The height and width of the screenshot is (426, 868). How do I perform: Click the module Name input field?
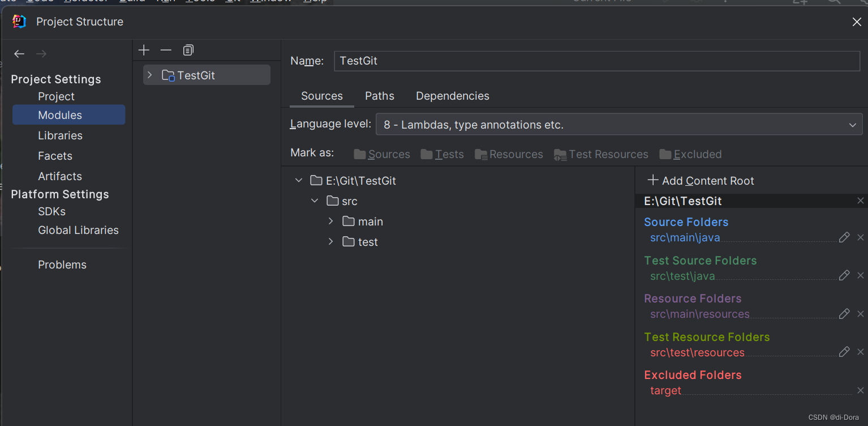[x=597, y=61]
